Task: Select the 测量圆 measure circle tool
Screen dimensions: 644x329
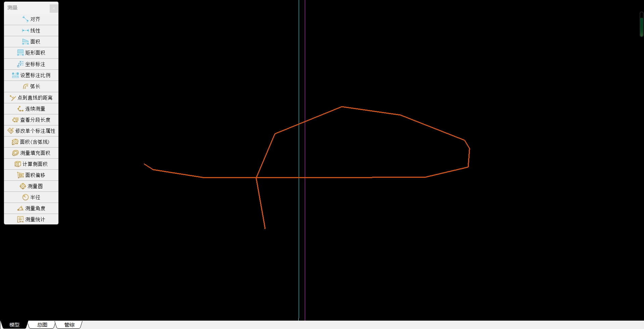Action: pyautogui.click(x=31, y=186)
